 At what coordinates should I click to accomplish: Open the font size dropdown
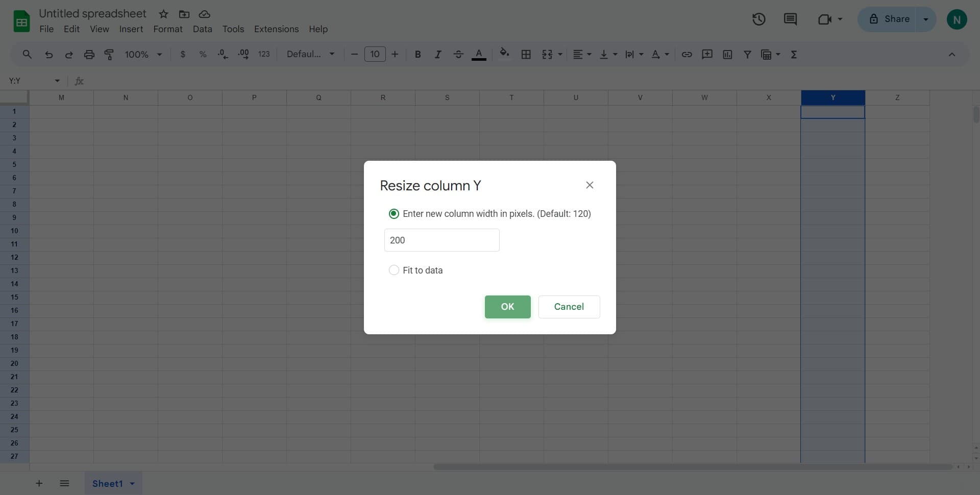click(x=375, y=54)
